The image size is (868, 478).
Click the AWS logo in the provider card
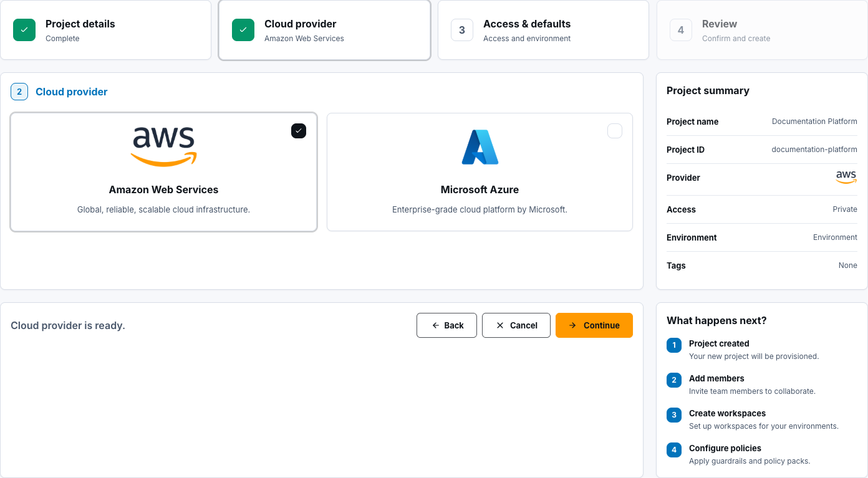tap(163, 147)
